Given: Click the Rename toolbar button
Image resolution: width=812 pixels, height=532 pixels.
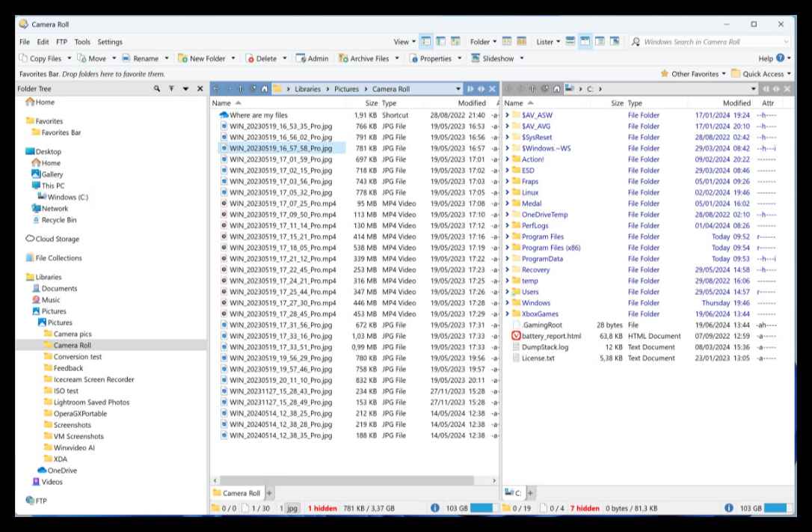Looking at the screenshot, I should click(x=141, y=58).
